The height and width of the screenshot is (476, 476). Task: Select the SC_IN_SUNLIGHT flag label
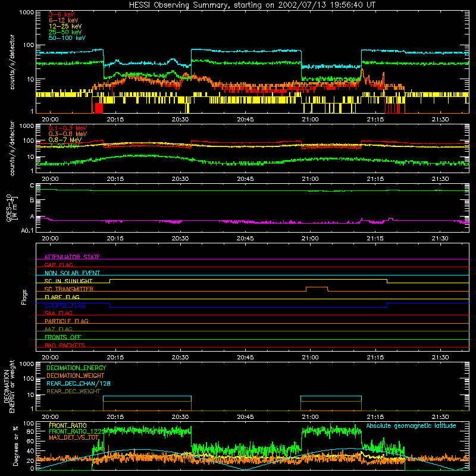pyautogui.click(x=68, y=281)
